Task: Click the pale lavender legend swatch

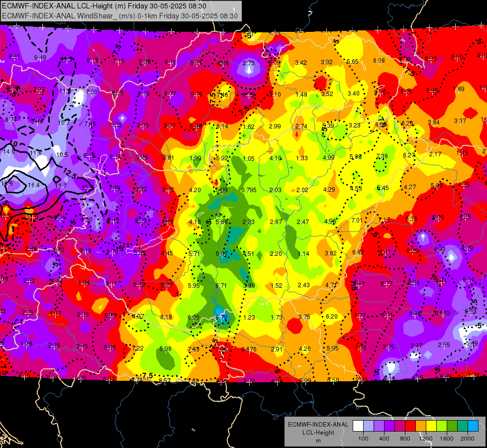Action: click(x=369, y=426)
